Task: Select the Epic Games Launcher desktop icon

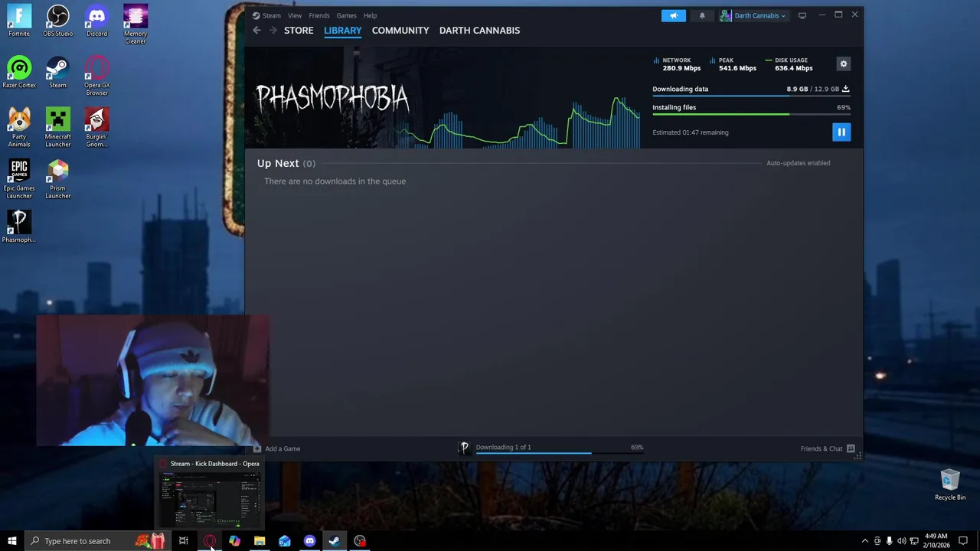Action: [x=19, y=178]
